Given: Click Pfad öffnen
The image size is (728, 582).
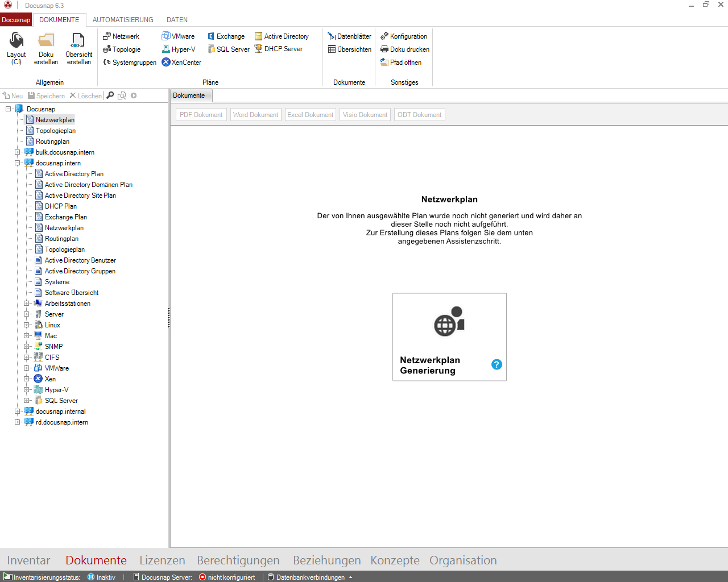Looking at the screenshot, I should (401, 62).
